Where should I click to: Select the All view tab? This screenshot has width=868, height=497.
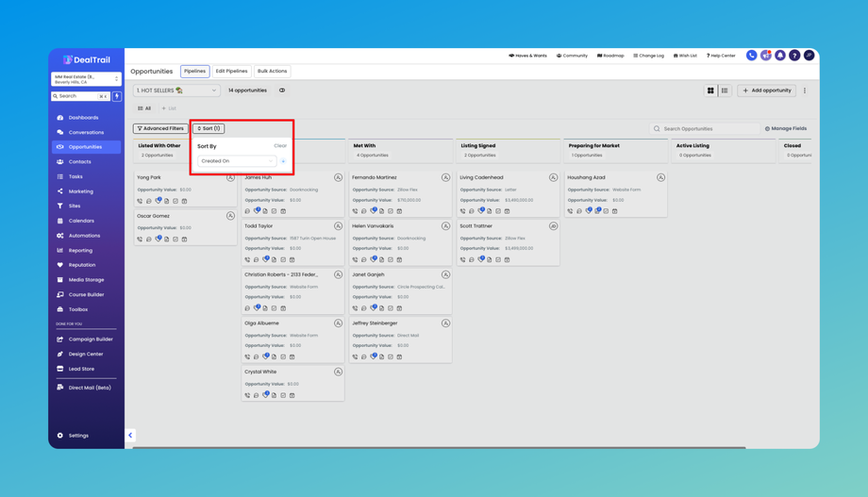pos(144,108)
